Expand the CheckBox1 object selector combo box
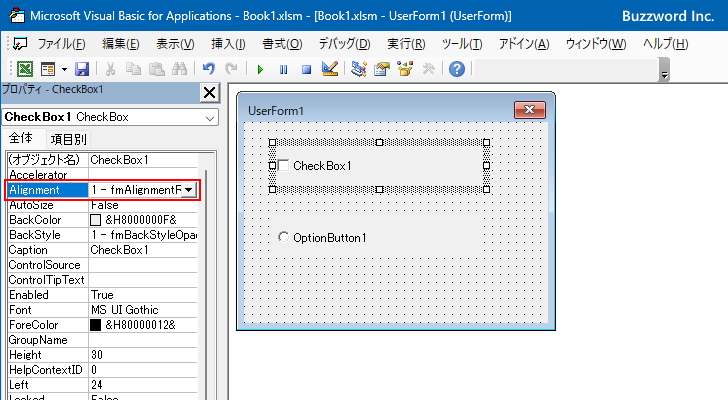This screenshot has width=728, height=400. point(209,118)
